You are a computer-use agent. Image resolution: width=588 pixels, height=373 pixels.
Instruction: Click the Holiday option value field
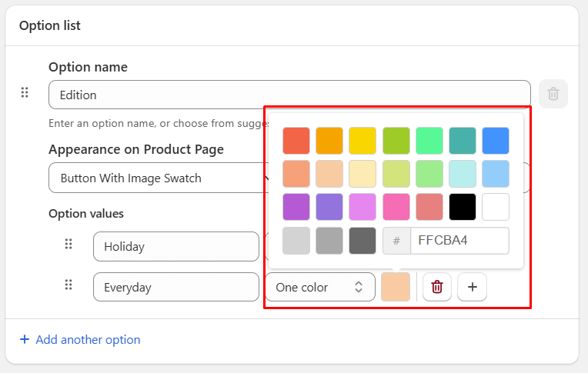click(175, 247)
